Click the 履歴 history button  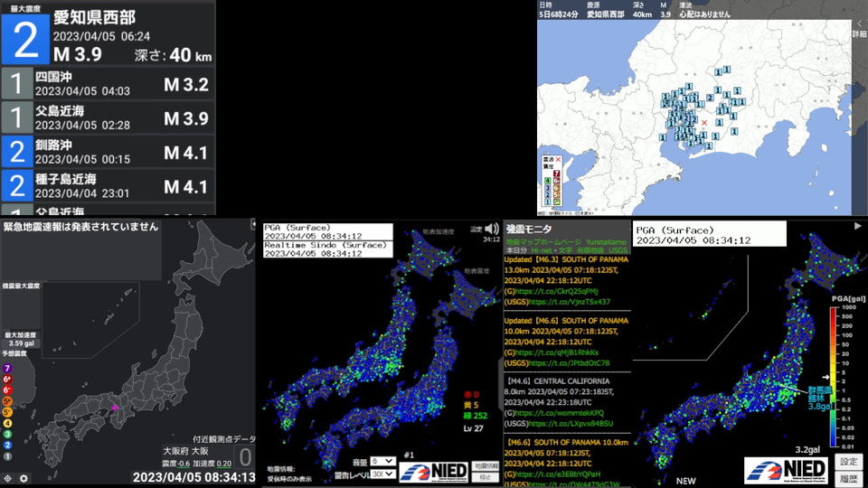pyautogui.click(x=849, y=479)
